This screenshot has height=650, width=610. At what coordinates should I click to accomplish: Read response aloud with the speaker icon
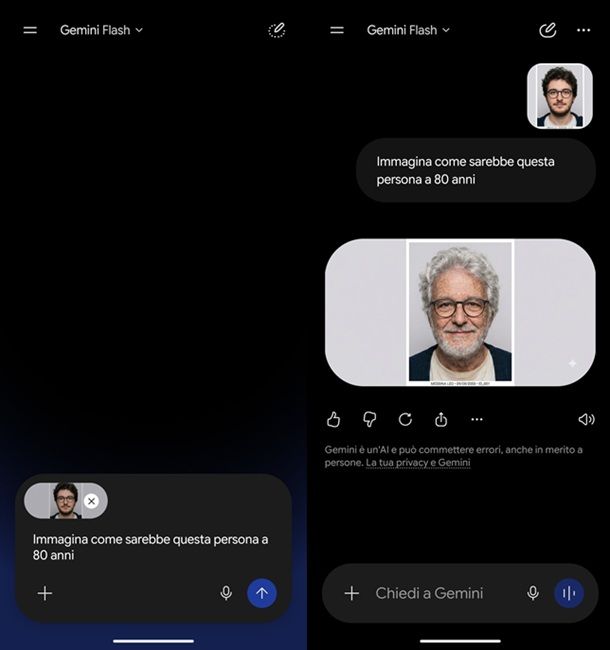pos(586,420)
